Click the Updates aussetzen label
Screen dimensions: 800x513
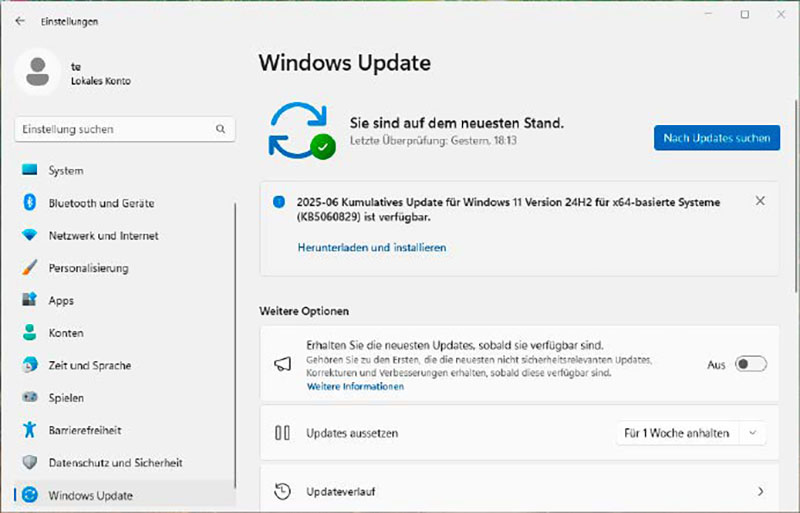[x=352, y=433]
